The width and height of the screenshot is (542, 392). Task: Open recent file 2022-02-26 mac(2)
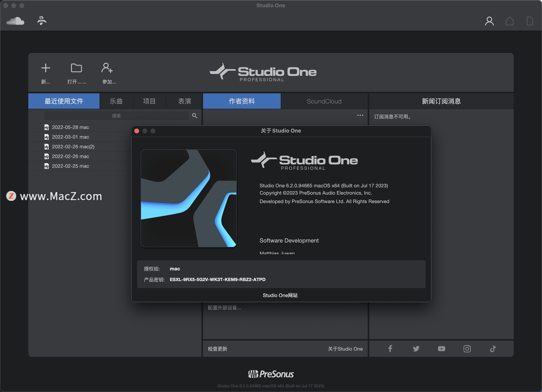tap(73, 147)
